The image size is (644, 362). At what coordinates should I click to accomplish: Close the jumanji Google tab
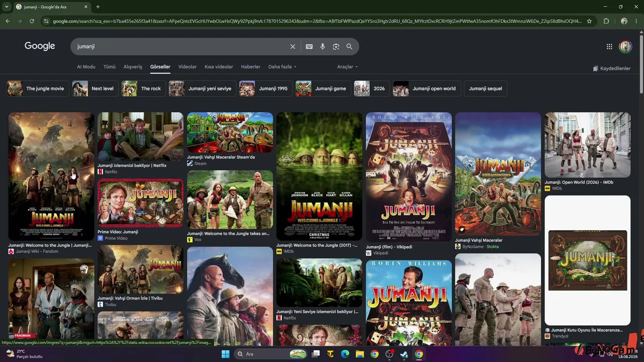click(86, 7)
